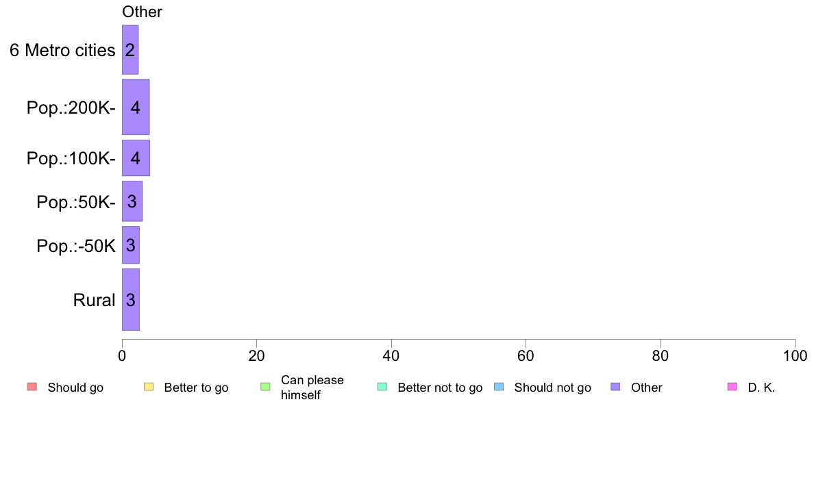Click the Other title above the chart
This screenshot has height=504, width=814.
[142, 12]
